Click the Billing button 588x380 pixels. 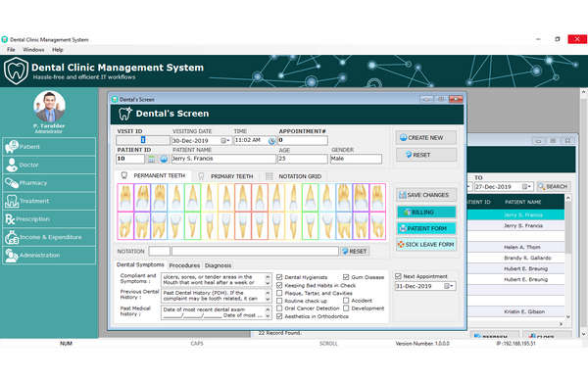coord(426,213)
